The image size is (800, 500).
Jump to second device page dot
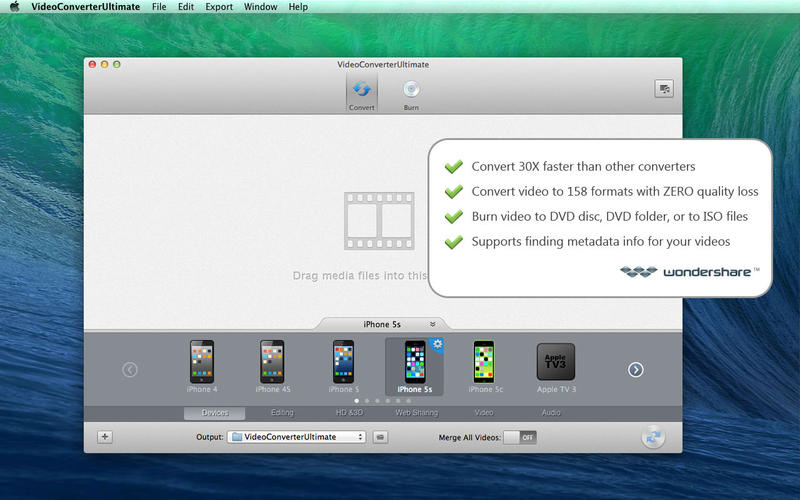pos(367,401)
